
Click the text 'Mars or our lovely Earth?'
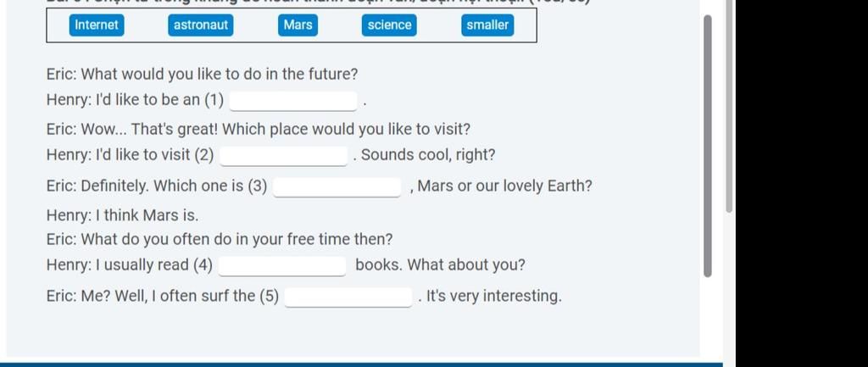click(504, 186)
